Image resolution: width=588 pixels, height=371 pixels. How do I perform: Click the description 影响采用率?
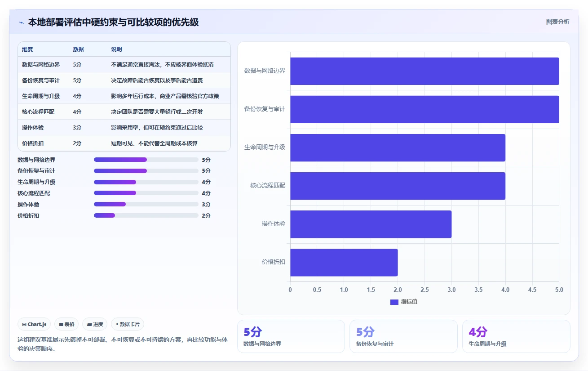pos(157,128)
